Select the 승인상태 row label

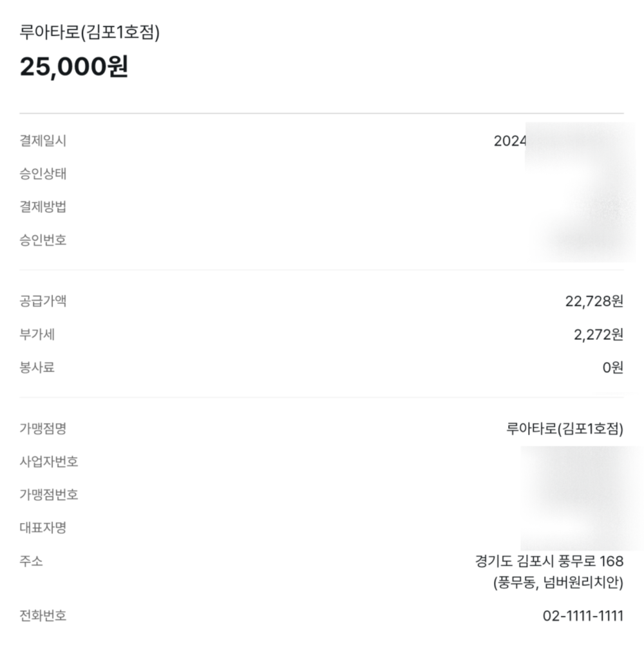point(43,174)
